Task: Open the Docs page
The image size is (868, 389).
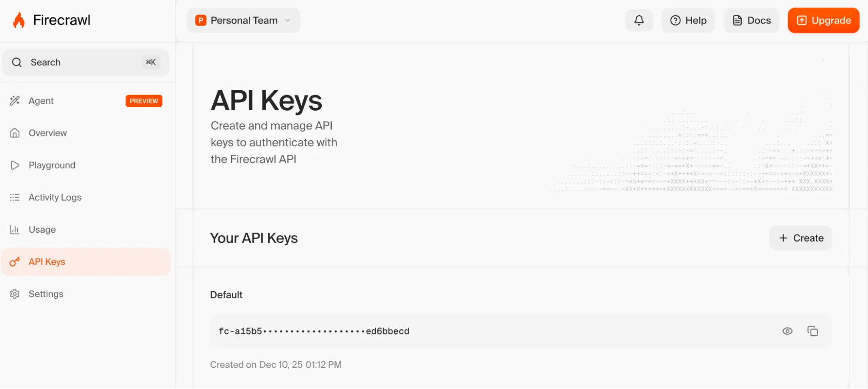Action: click(751, 20)
